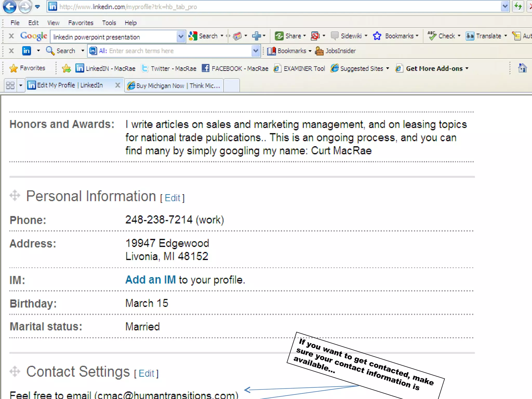Click the popup blocker icon
The height and width of the screenshot is (399, 532).
[x=315, y=36]
